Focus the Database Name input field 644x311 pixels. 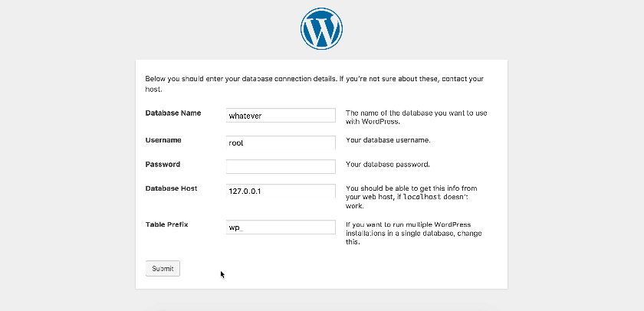click(281, 116)
